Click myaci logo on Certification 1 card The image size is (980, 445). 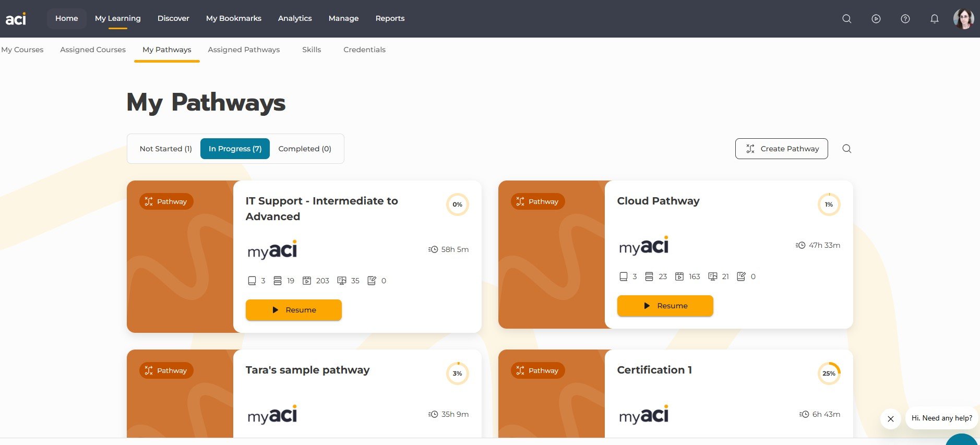click(x=644, y=415)
